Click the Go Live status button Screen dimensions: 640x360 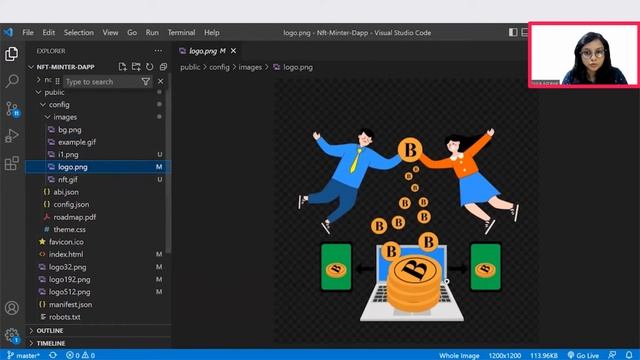point(583,356)
